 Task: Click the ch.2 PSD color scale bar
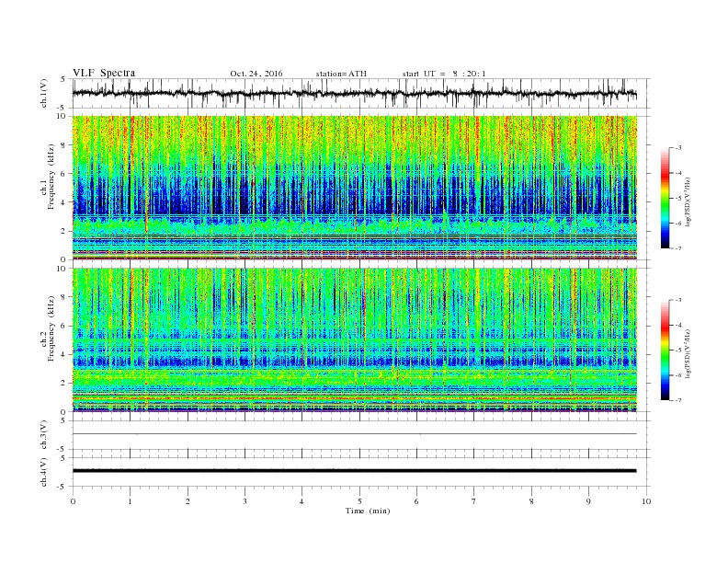665,350
